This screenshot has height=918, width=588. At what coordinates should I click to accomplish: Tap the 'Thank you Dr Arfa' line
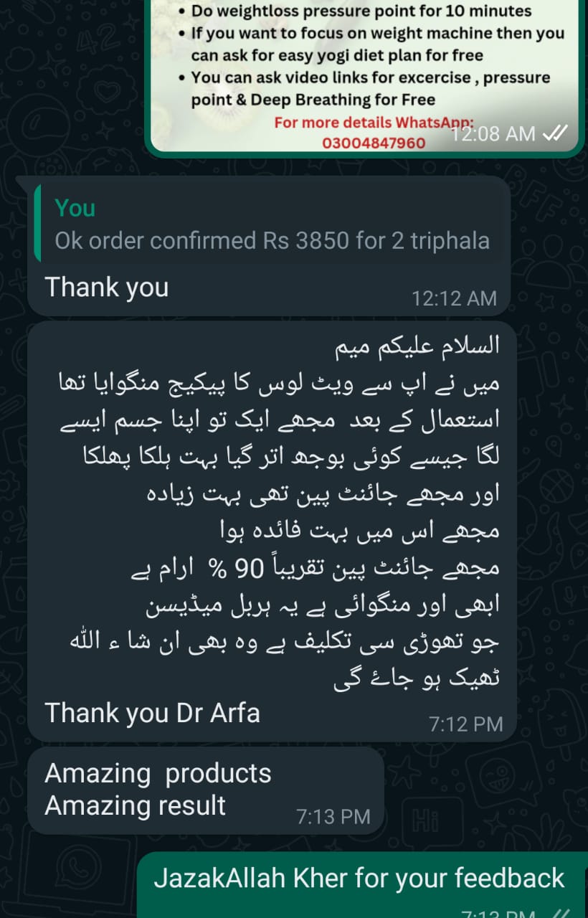(152, 713)
